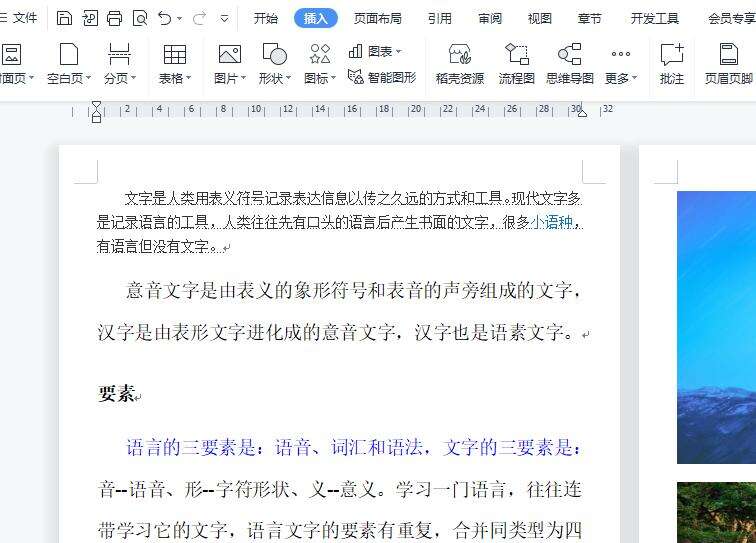Expand the 更多 dropdown arrow
This screenshot has height=543, width=756.
click(x=634, y=78)
